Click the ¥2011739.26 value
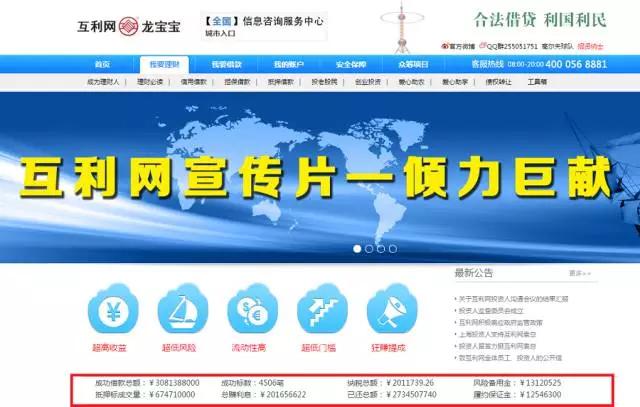This screenshot has width=640, height=407. 410,383
